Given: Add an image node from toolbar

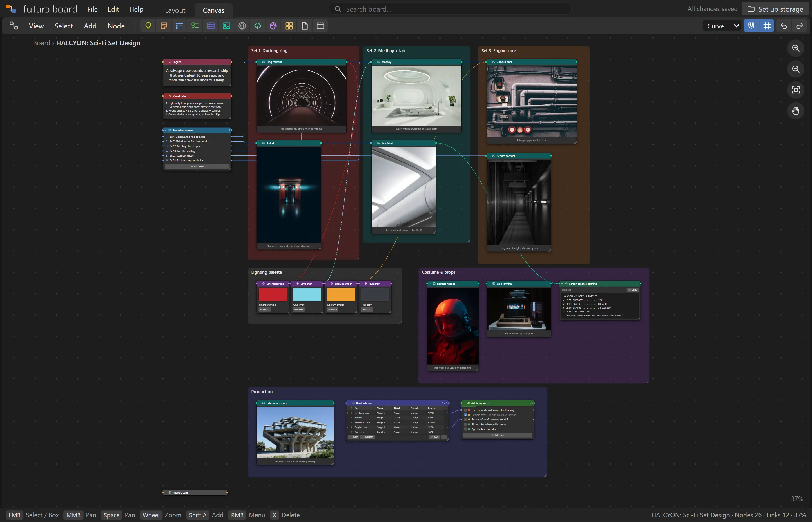Looking at the screenshot, I should [x=226, y=26].
